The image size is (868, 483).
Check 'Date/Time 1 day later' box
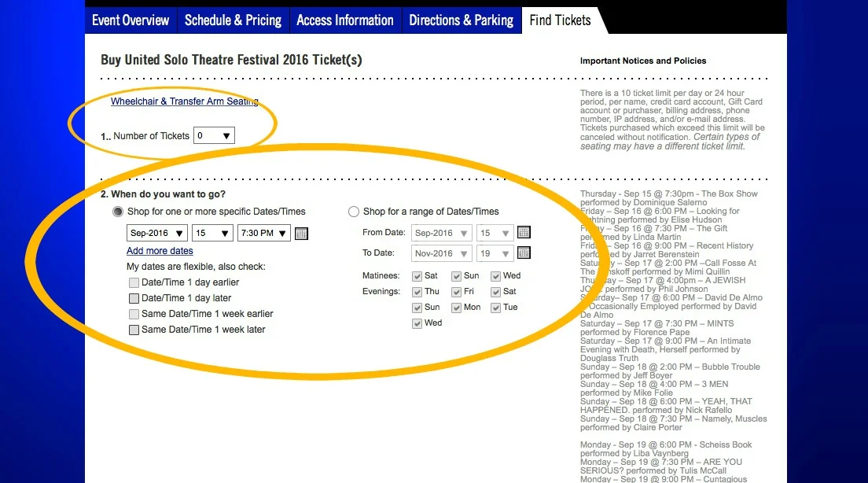coord(134,298)
